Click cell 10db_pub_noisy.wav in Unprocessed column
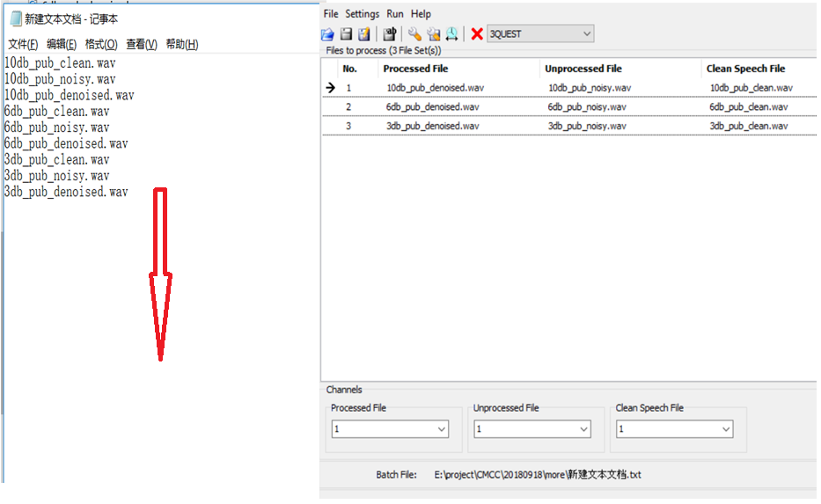821x504 pixels. pyautogui.click(x=590, y=88)
